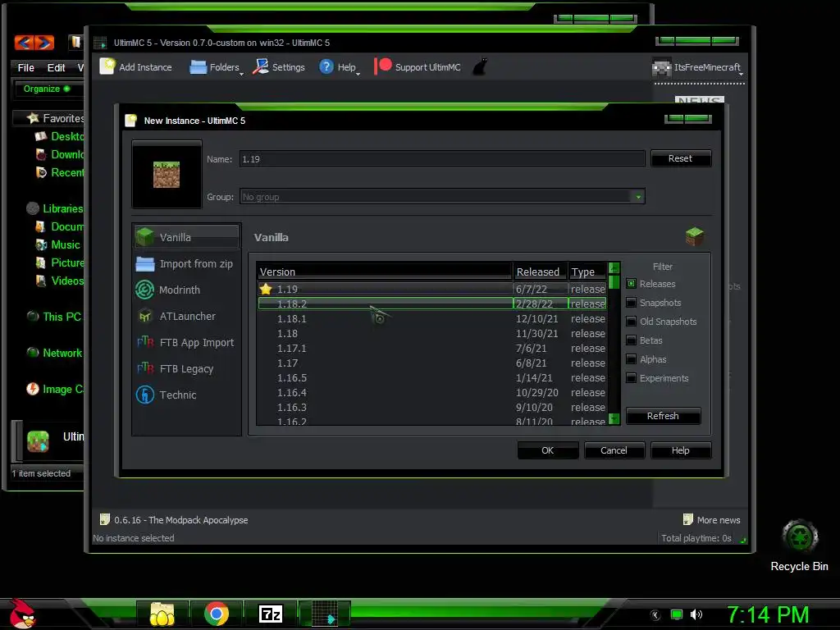Click Organize in Explorer window

[x=46, y=89]
